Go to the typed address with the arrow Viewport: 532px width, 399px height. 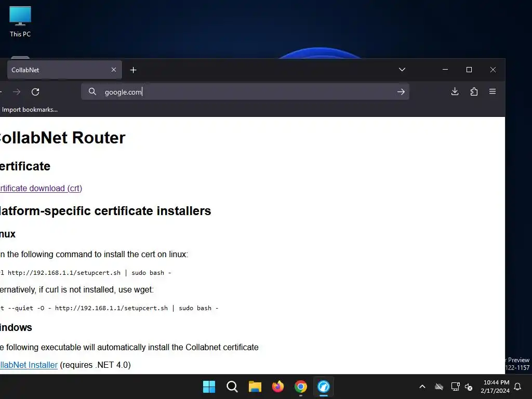[401, 91]
